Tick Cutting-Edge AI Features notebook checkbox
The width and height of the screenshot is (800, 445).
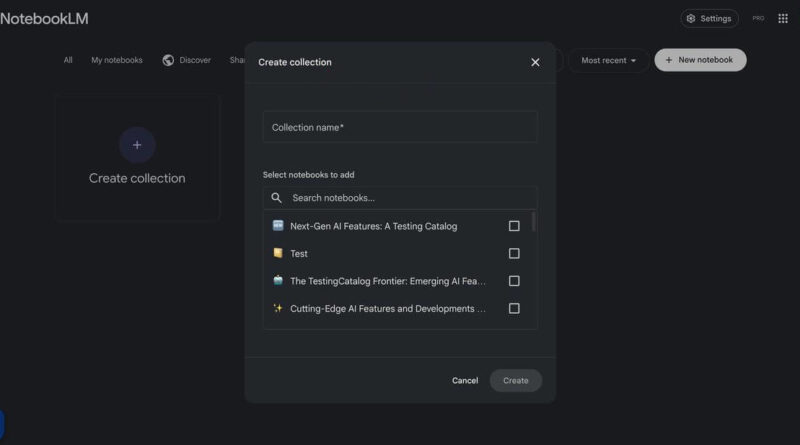(514, 309)
